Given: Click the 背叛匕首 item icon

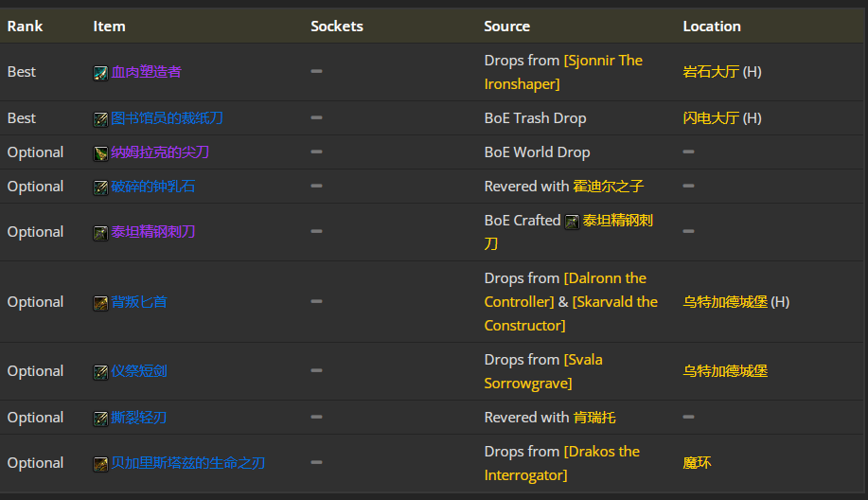Looking at the screenshot, I should pos(100,303).
